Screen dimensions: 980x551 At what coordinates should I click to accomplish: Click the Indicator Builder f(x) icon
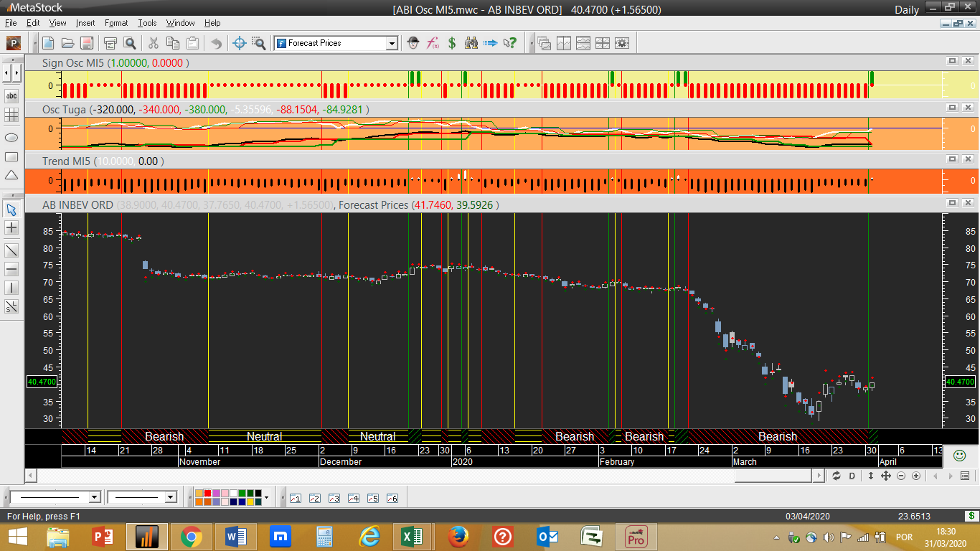tap(433, 43)
